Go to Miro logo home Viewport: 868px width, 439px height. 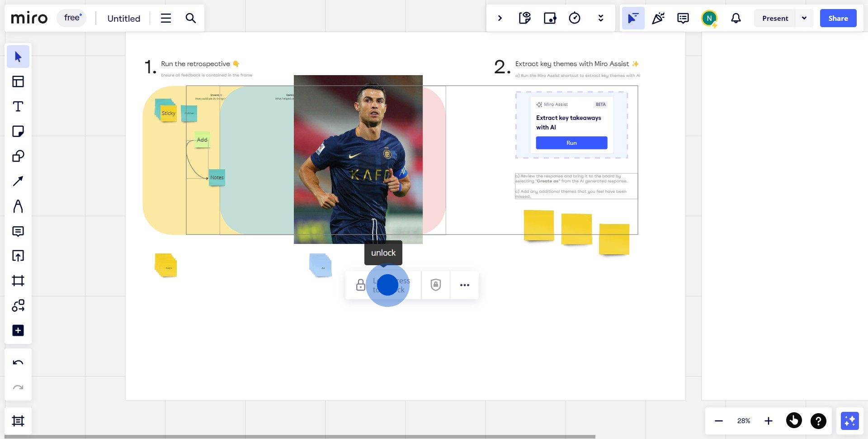29,18
